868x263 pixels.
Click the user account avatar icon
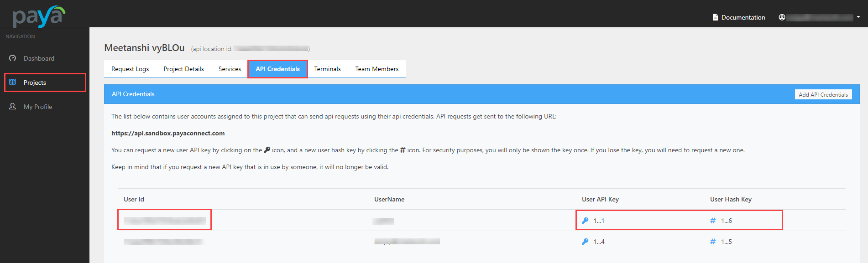(x=782, y=17)
